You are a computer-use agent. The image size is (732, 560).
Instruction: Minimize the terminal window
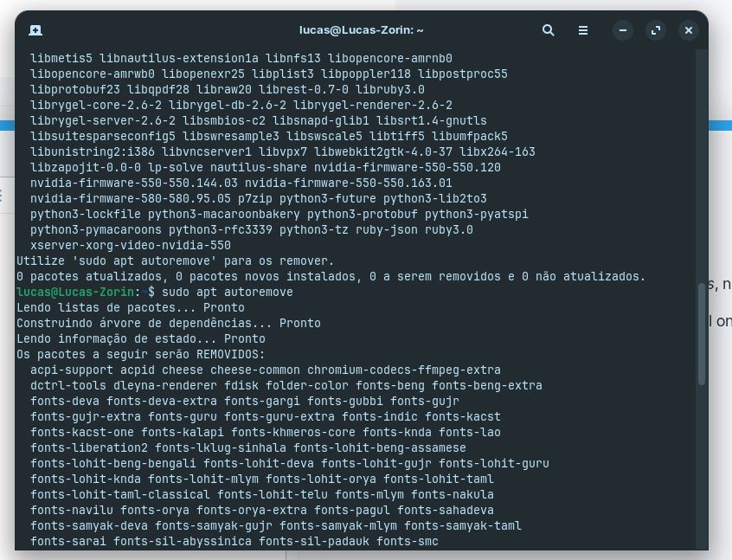click(623, 30)
